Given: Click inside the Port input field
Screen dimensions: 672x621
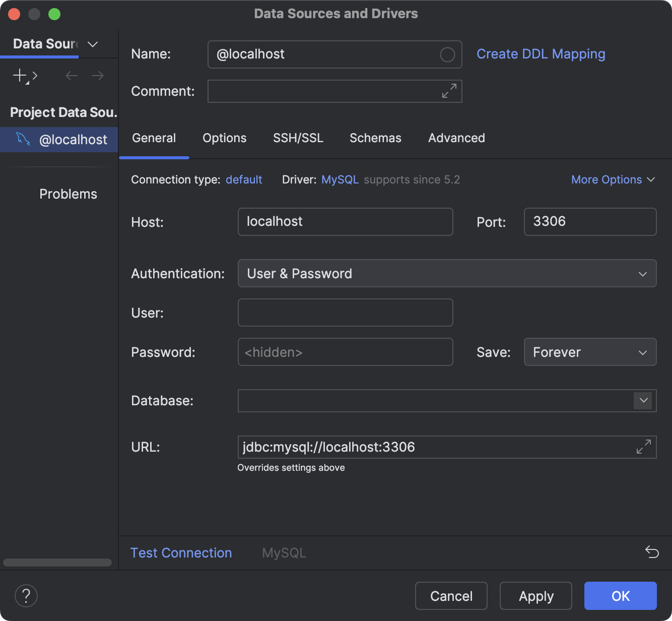Looking at the screenshot, I should click(x=589, y=222).
